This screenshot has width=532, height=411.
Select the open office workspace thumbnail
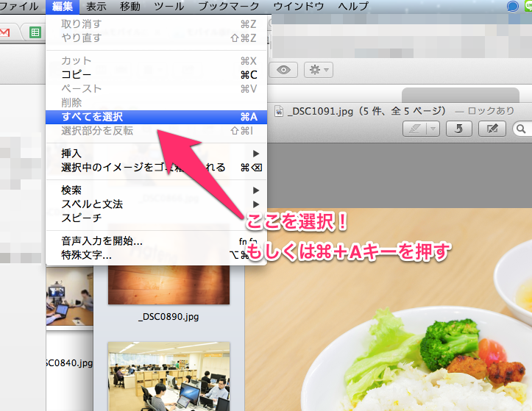[x=169, y=376]
